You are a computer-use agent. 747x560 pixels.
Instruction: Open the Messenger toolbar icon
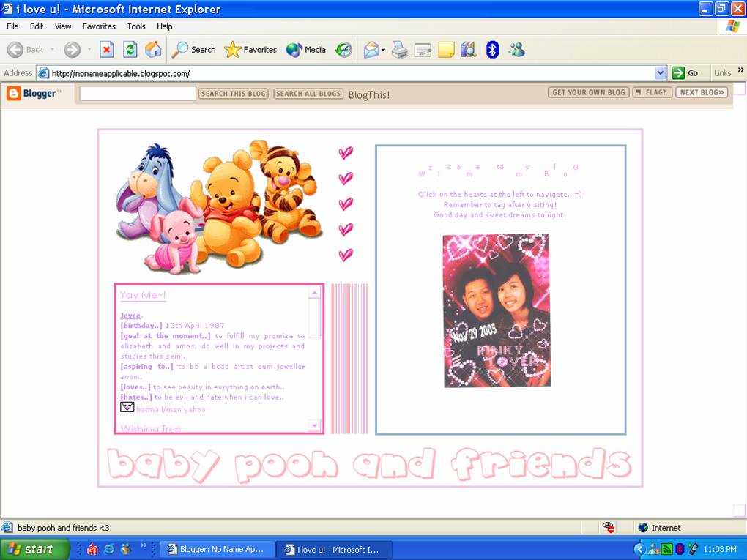point(516,50)
